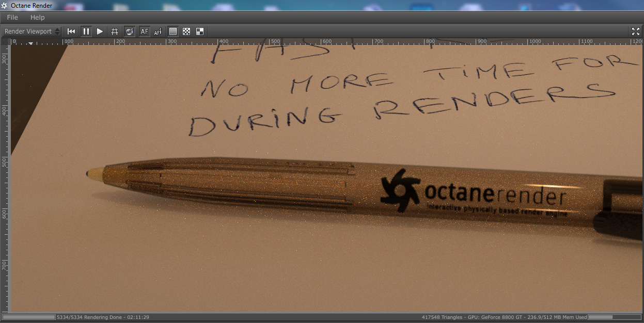The image size is (644, 323).
Task: Choose the fine noise background pattern icon
Action: click(x=173, y=31)
